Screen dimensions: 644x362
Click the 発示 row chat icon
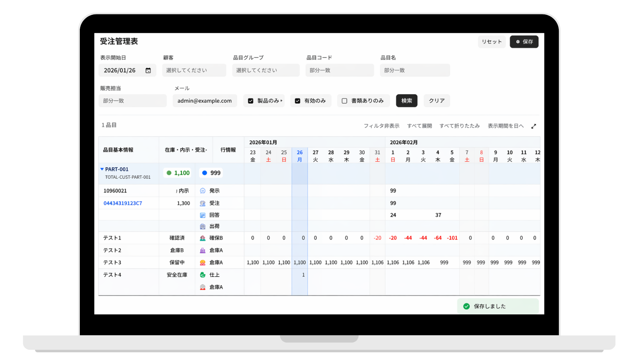coord(203,191)
